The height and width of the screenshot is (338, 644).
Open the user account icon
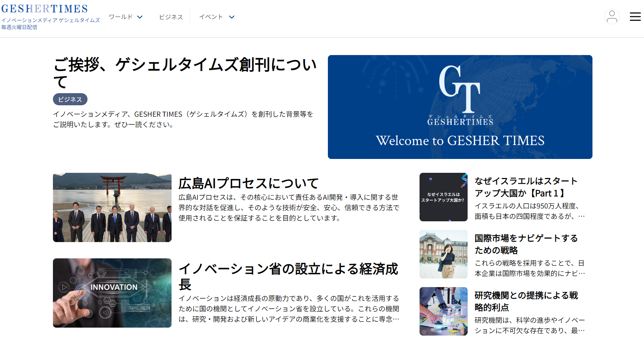pos(612,17)
